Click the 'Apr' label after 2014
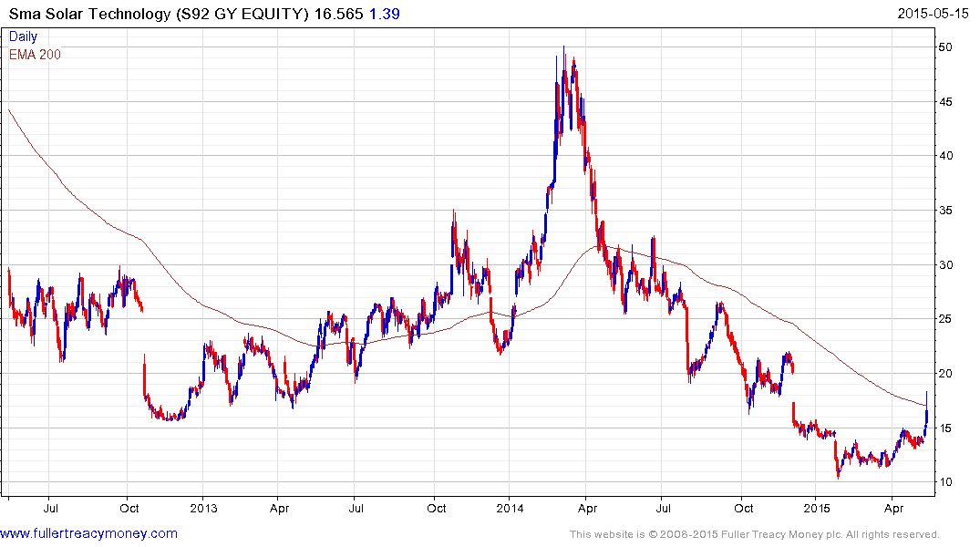Screen dimensions: 980x547 point(587,509)
